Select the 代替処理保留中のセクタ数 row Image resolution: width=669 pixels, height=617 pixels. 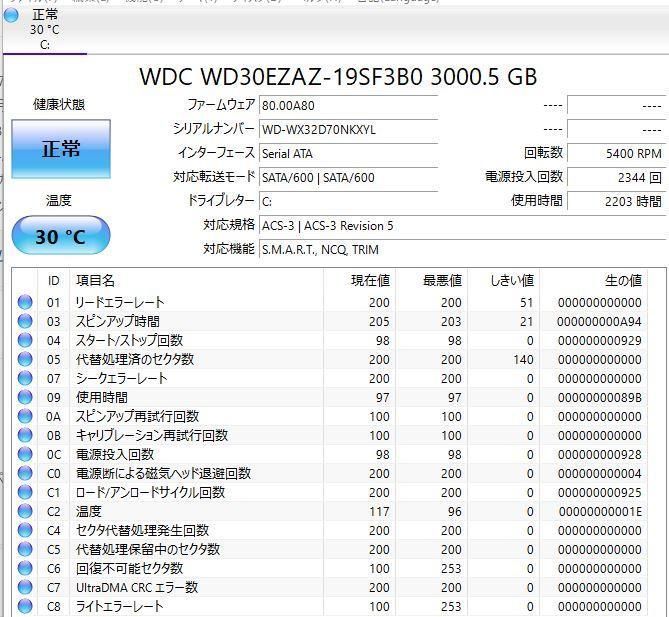pyautogui.click(x=330, y=549)
